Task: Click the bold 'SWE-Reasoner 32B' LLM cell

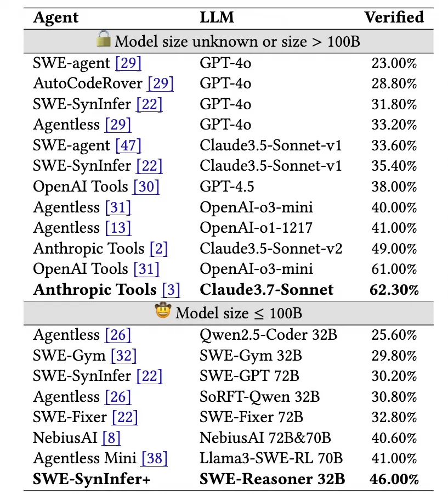Action: pyautogui.click(x=273, y=479)
